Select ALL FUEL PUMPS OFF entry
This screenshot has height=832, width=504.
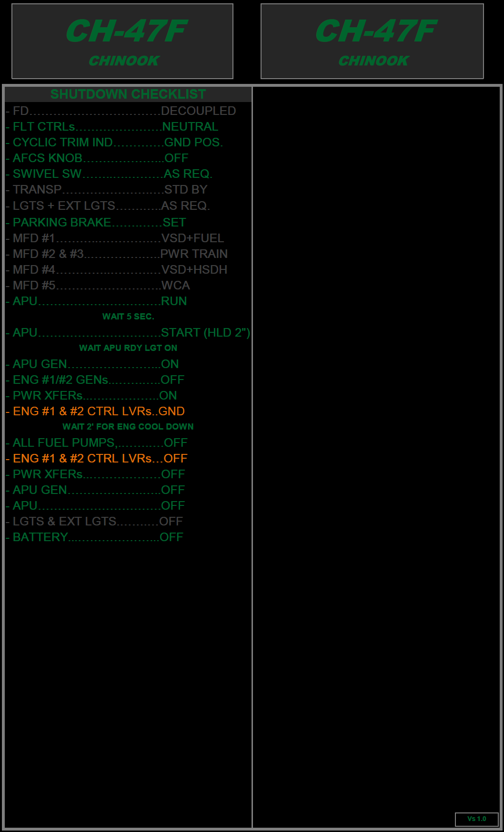(97, 442)
